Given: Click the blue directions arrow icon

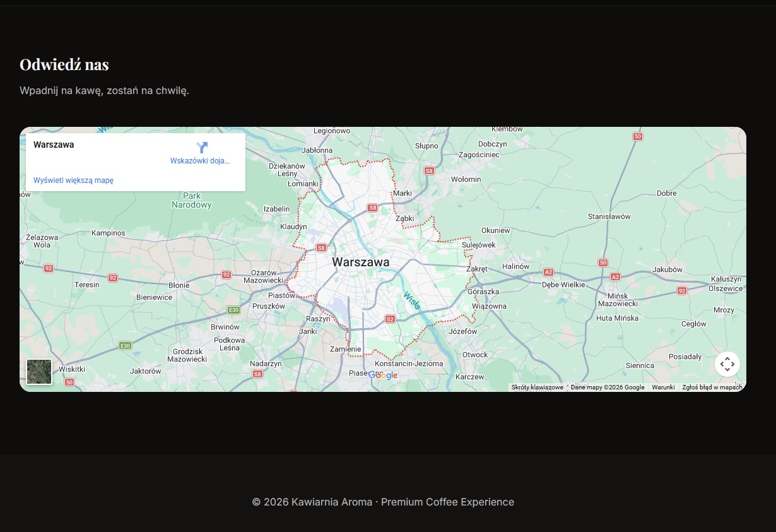Looking at the screenshot, I should (x=201, y=148).
